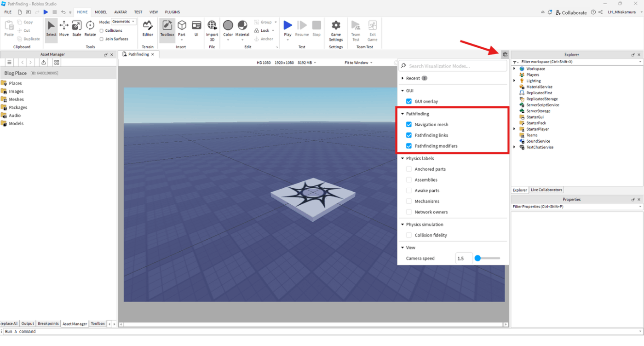Uncheck Pathfinding modifiers
Screen dimensions: 644x346
tap(409, 146)
